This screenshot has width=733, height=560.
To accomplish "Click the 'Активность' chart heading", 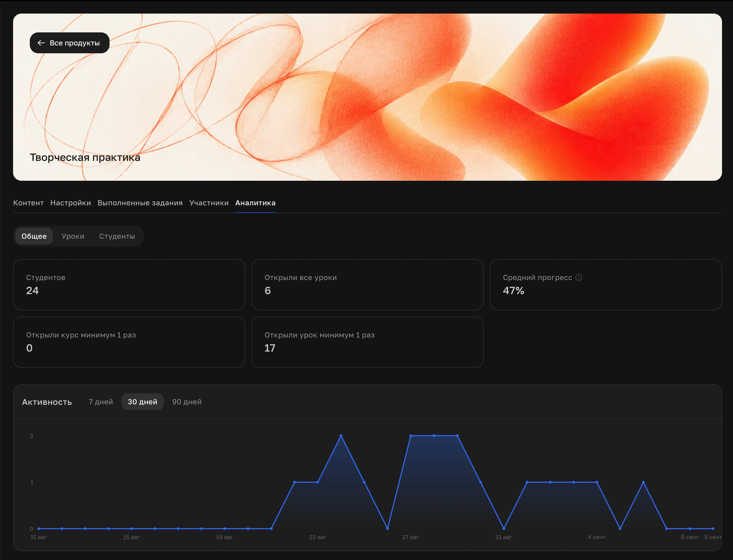I will coord(47,402).
